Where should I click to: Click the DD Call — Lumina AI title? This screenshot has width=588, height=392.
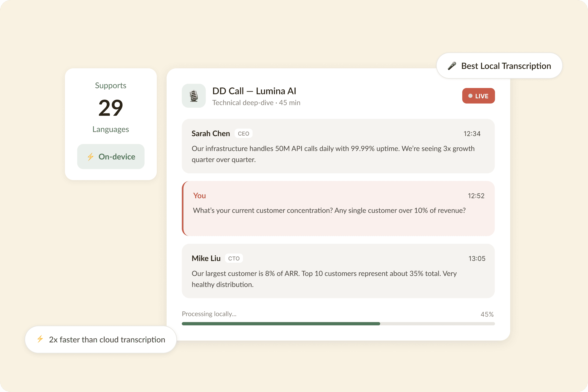pos(254,91)
